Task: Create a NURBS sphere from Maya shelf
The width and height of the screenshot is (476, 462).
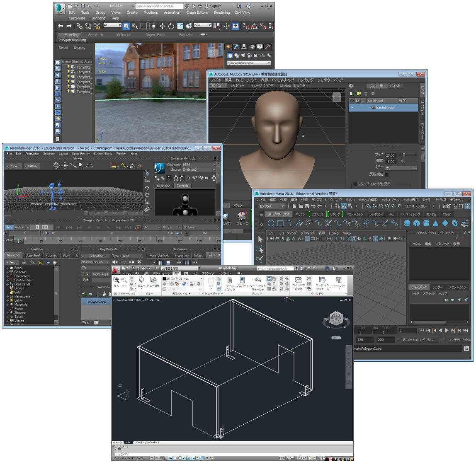Action: (x=407, y=224)
